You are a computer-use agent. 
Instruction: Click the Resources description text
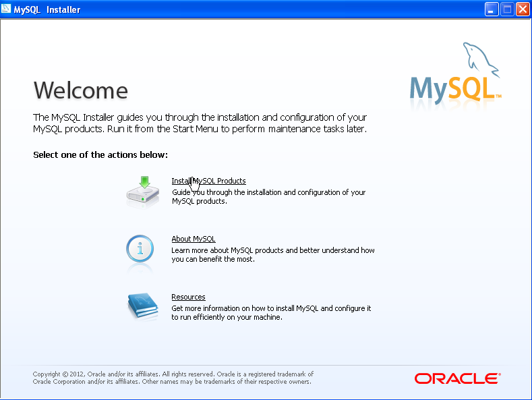[271, 313]
